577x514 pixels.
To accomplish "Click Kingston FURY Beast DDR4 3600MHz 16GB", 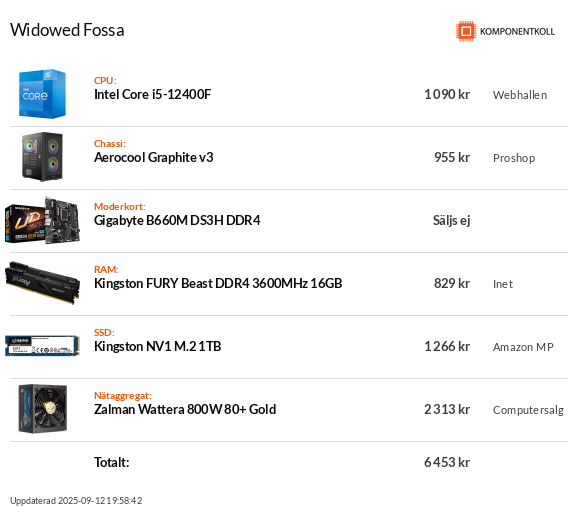I will (x=218, y=283).
